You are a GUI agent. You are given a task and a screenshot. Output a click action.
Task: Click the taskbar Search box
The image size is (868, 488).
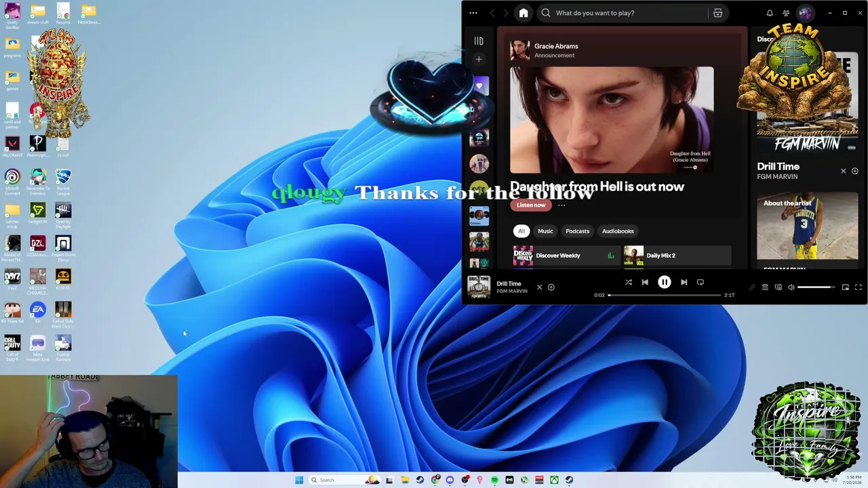coord(344,480)
